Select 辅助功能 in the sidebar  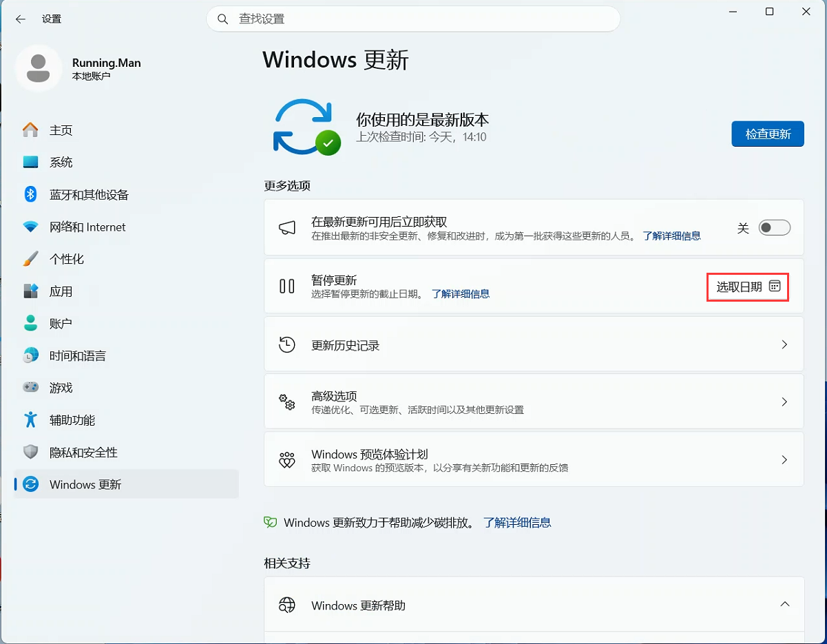127,420
